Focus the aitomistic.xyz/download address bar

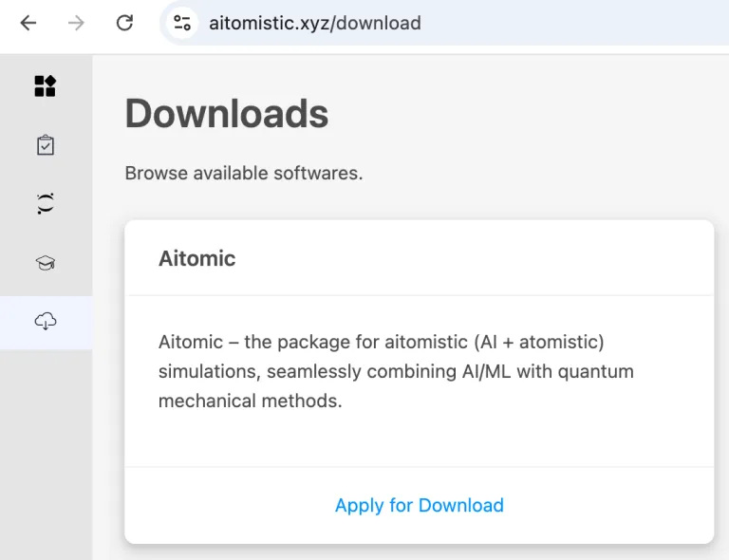[446, 23]
